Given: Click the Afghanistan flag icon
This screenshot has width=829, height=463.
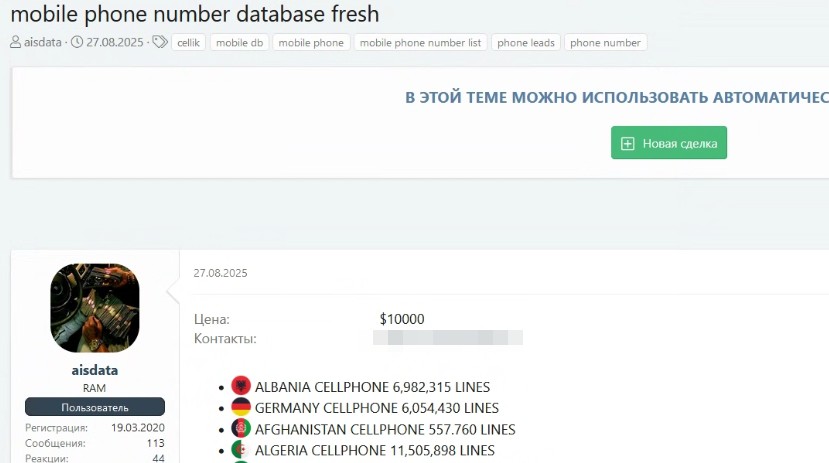Looking at the screenshot, I should (241, 429).
